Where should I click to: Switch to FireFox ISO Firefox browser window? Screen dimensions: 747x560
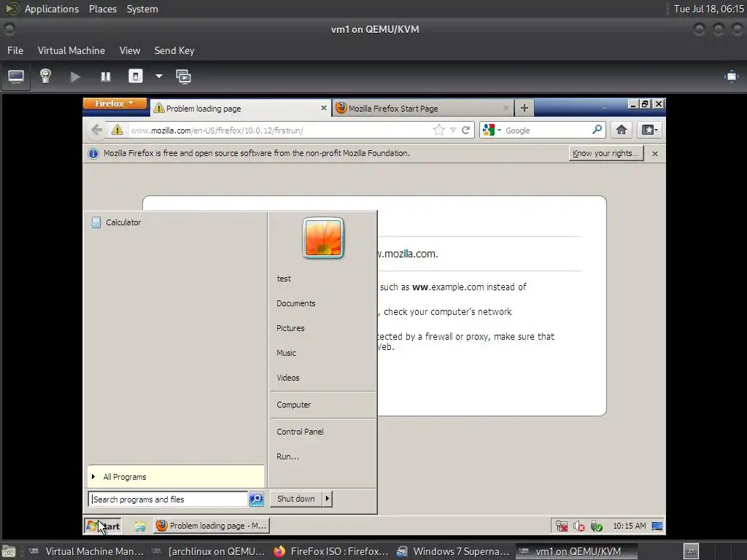[x=332, y=551]
